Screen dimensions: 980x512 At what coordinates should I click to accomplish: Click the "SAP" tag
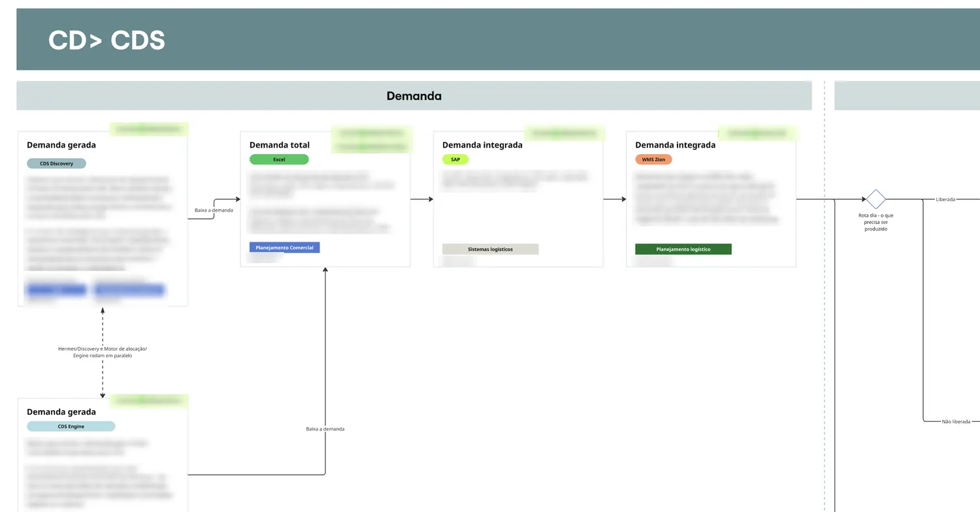(455, 159)
